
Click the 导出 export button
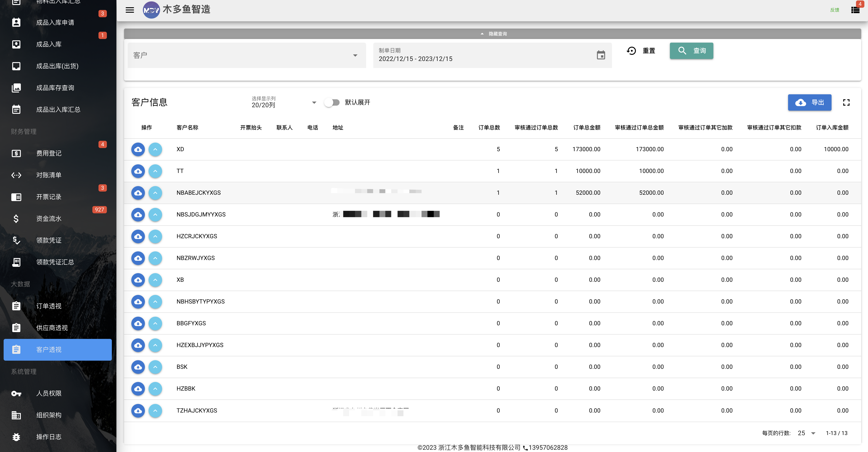(809, 102)
